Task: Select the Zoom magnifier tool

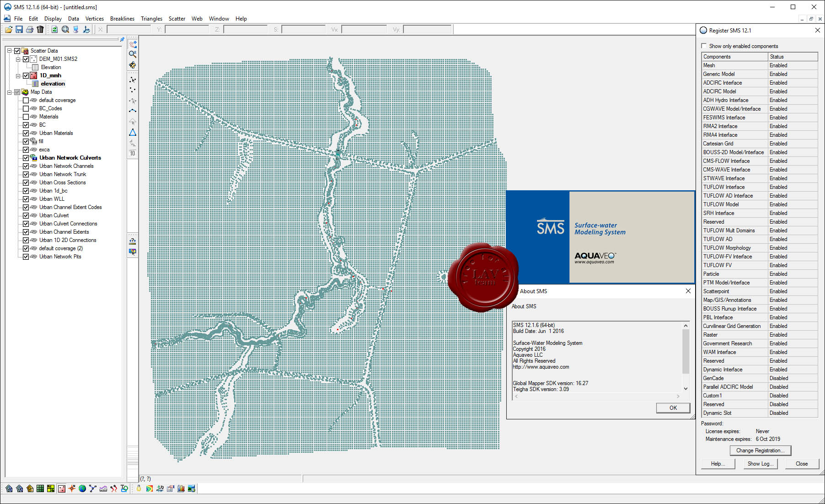Action: [x=133, y=54]
